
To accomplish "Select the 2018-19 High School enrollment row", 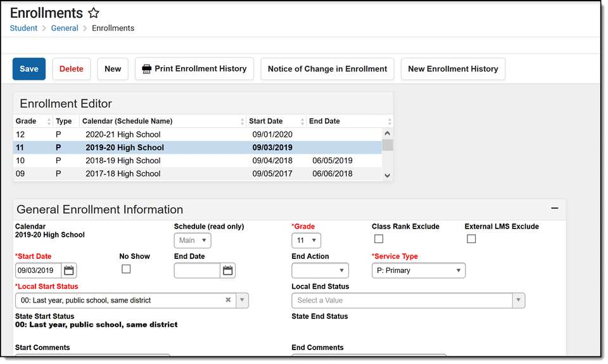I will (198, 161).
